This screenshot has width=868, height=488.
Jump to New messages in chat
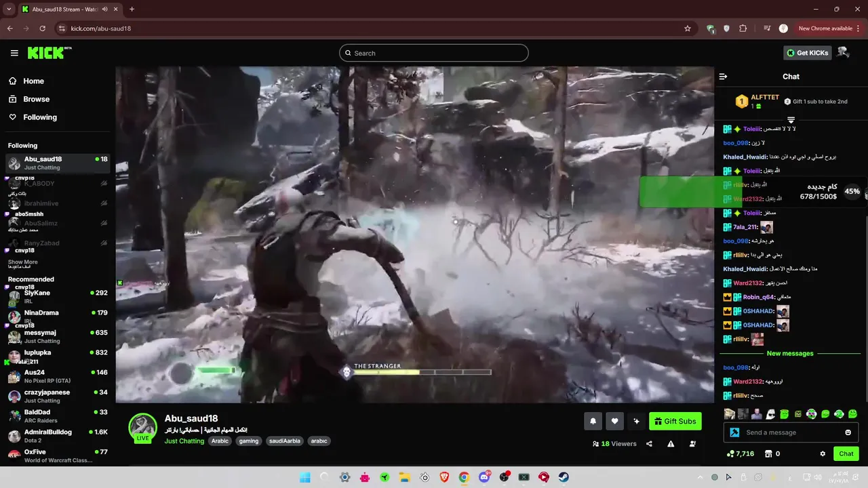790,354
